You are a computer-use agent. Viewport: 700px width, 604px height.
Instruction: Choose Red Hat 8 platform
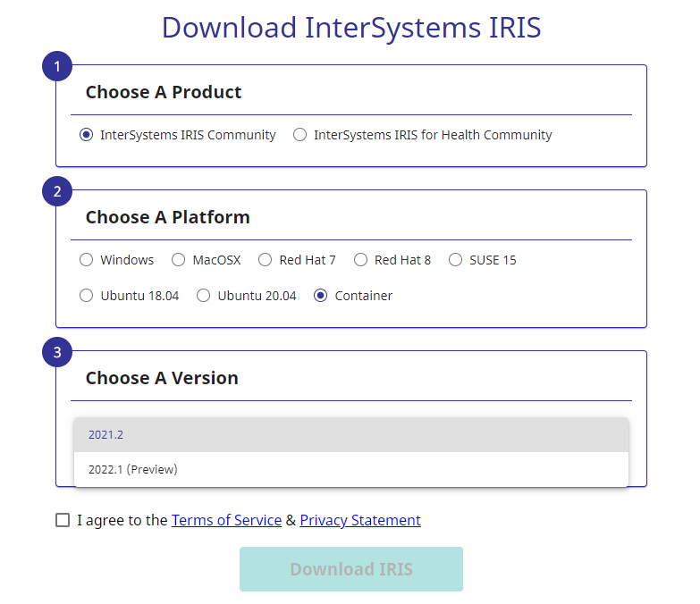coord(360,260)
